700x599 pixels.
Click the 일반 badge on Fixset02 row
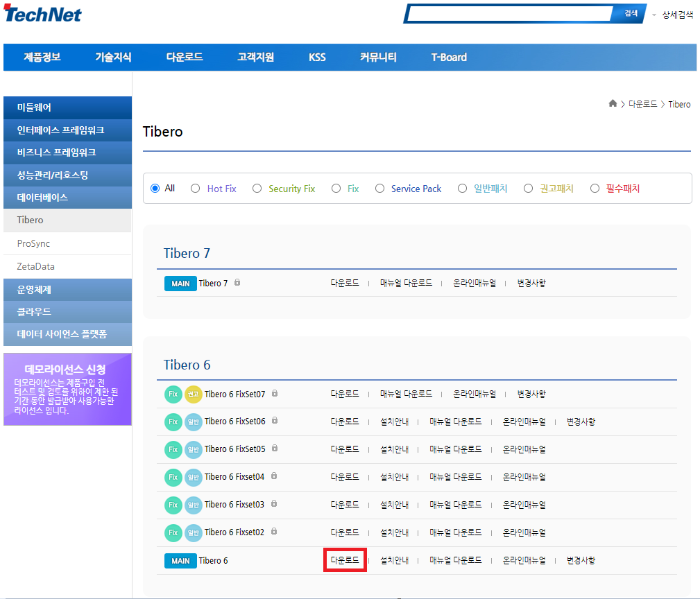[194, 532]
